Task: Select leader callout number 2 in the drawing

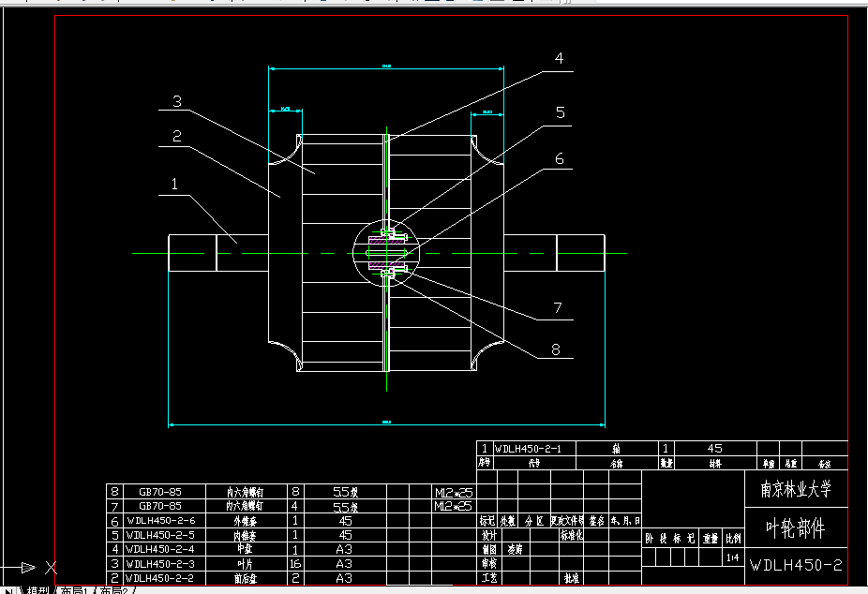Action: pos(176,136)
